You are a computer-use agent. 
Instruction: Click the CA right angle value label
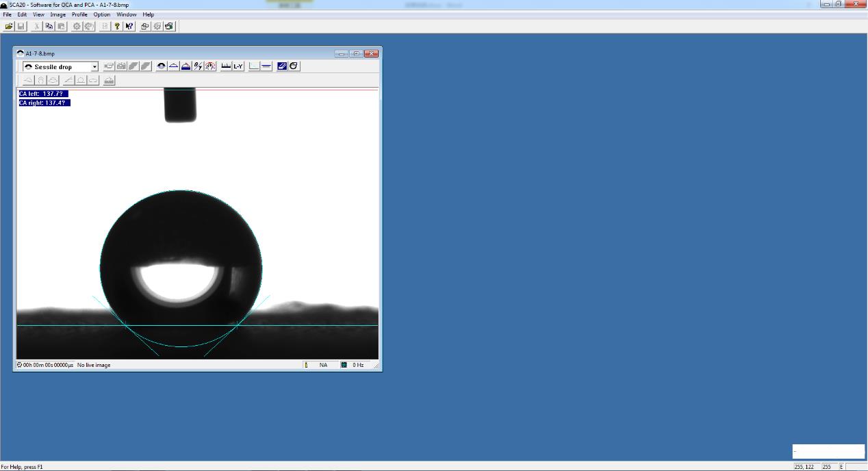(x=44, y=103)
